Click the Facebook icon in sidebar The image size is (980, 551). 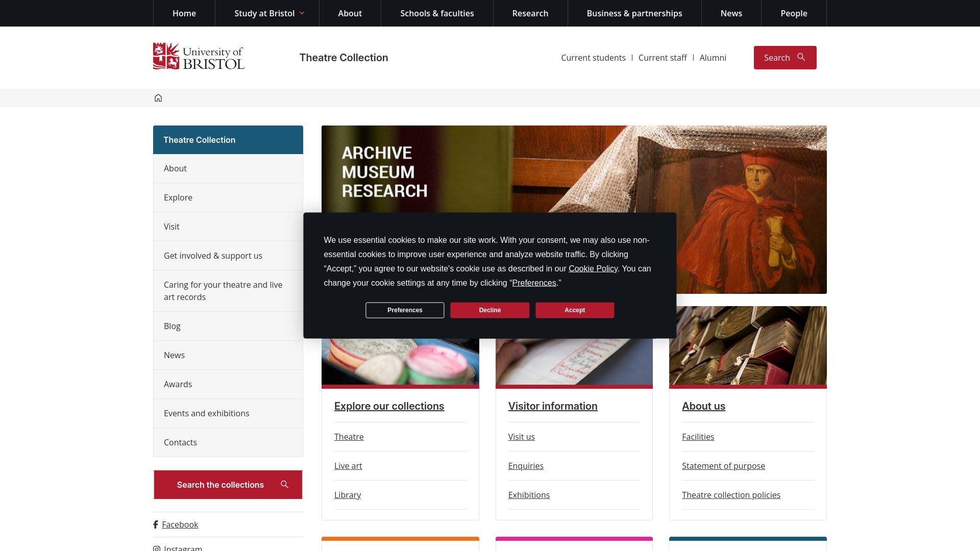[x=156, y=524]
